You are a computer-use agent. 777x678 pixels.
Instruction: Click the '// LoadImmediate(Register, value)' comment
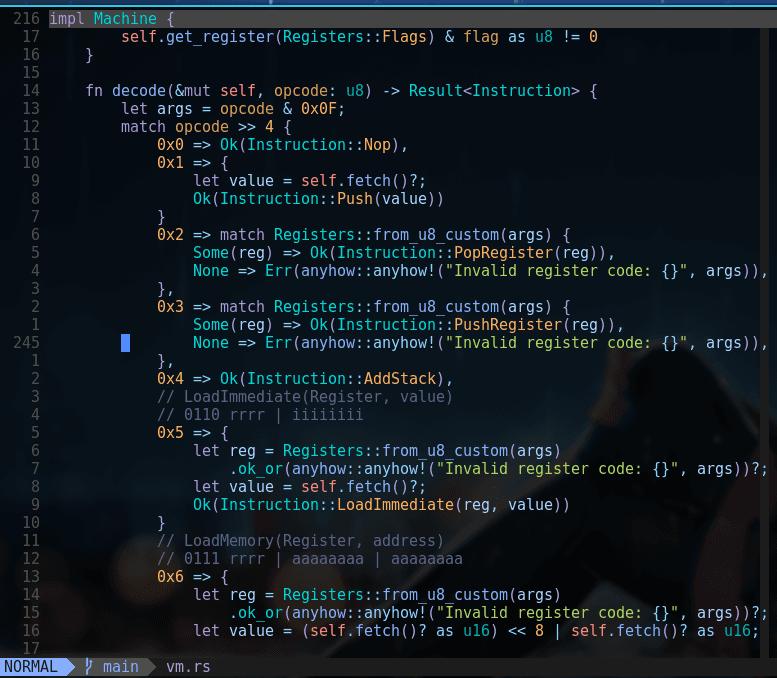[305, 396]
